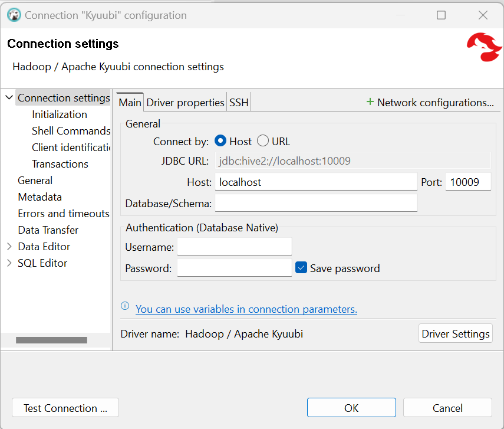Click the Port input field
The height and width of the screenshot is (429, 504).
pos(468,182)
